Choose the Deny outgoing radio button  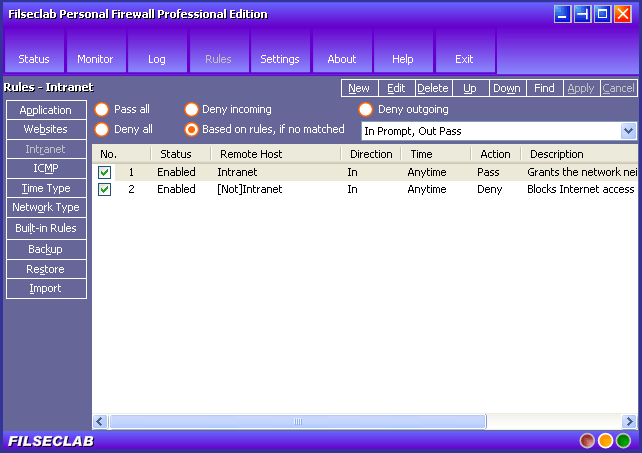pos(366,110)
